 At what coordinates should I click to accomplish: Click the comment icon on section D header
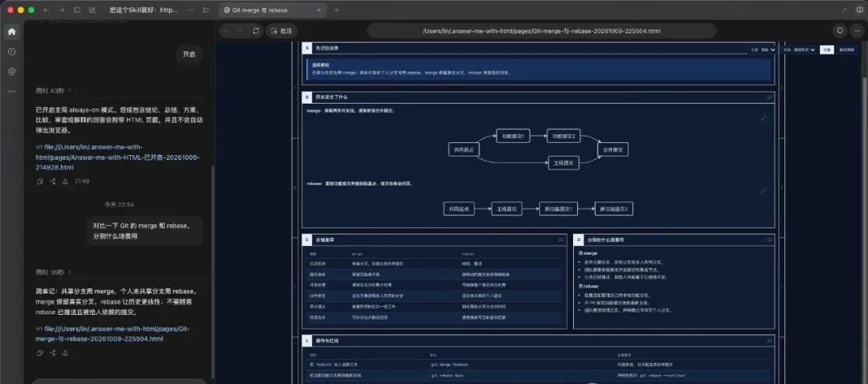tap(769, 240)
